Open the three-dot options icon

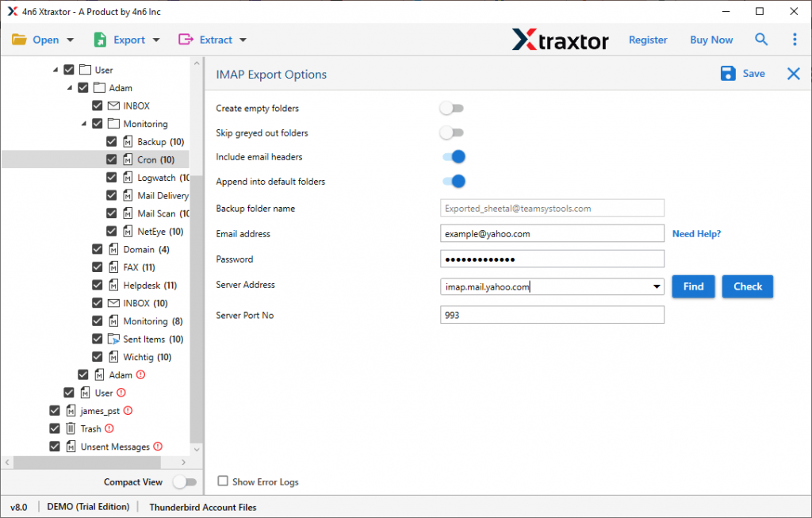[795, 39]
